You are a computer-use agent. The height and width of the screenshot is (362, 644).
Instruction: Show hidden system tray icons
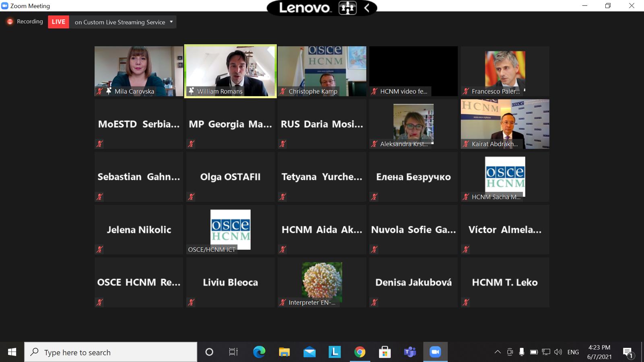[x=497, y=352]
